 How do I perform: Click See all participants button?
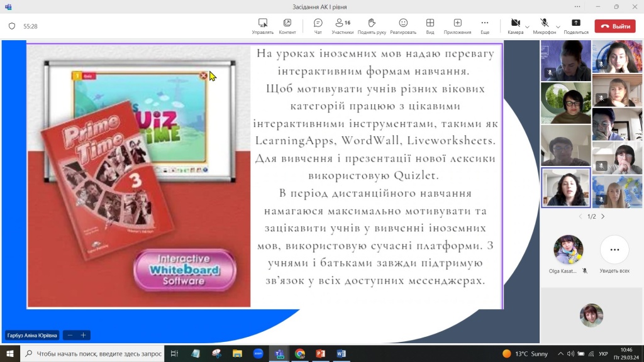point(614,250)
